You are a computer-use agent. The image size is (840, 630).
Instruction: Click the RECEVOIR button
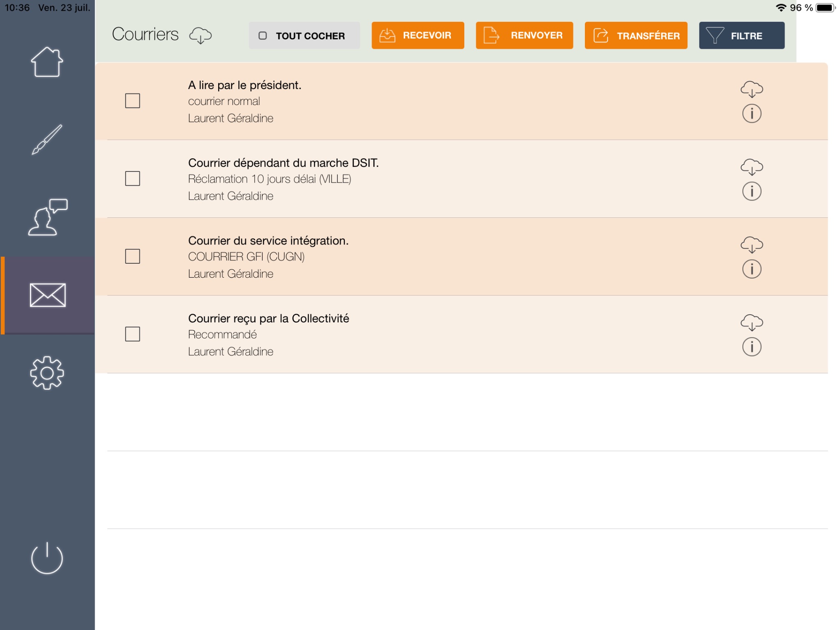point(418,36)
